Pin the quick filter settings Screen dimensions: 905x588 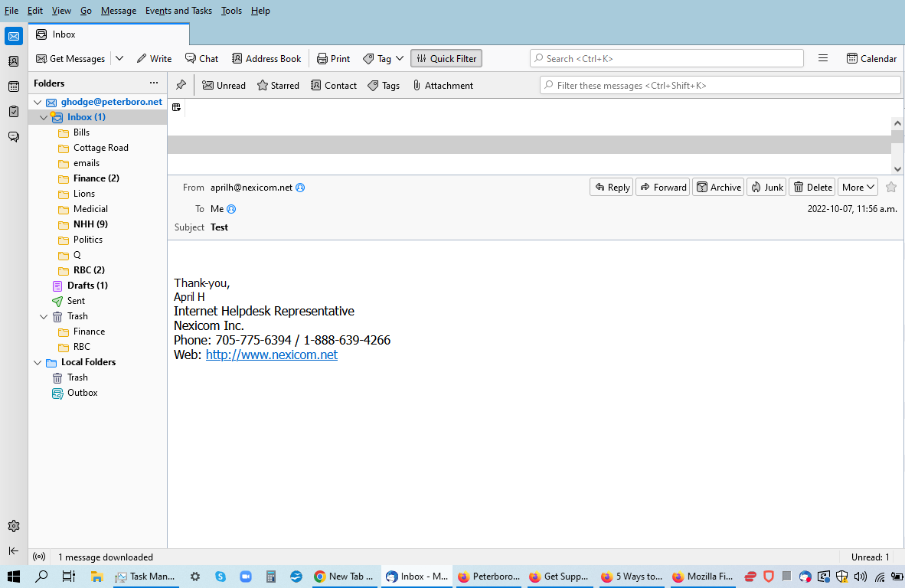[181, 86]
